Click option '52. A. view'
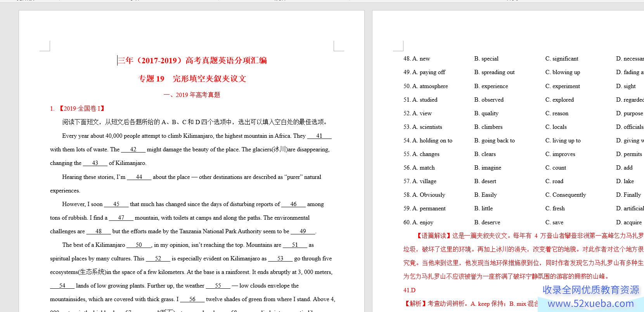The width and height of the screenshot is (644, 312). point(417,113)
